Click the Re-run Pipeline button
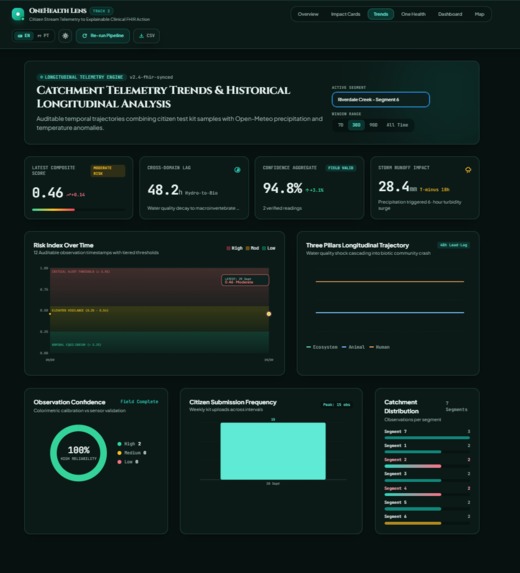The image size is (520, 573). pyautogui.click(x=103, y=36)
